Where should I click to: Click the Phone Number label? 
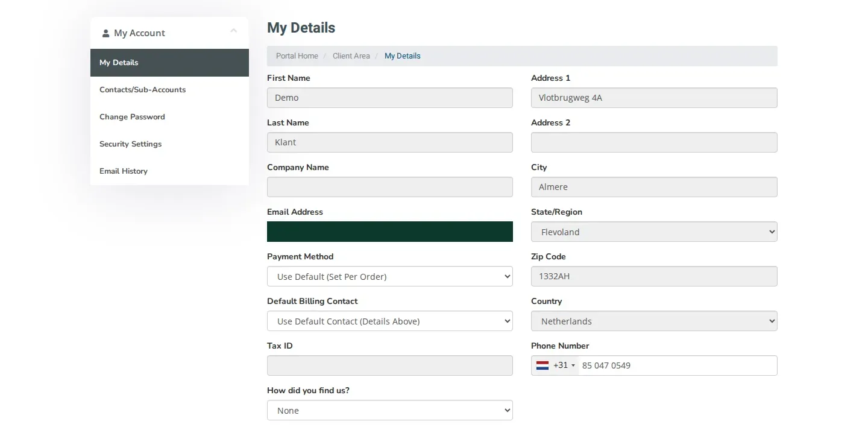click(560, 346)
